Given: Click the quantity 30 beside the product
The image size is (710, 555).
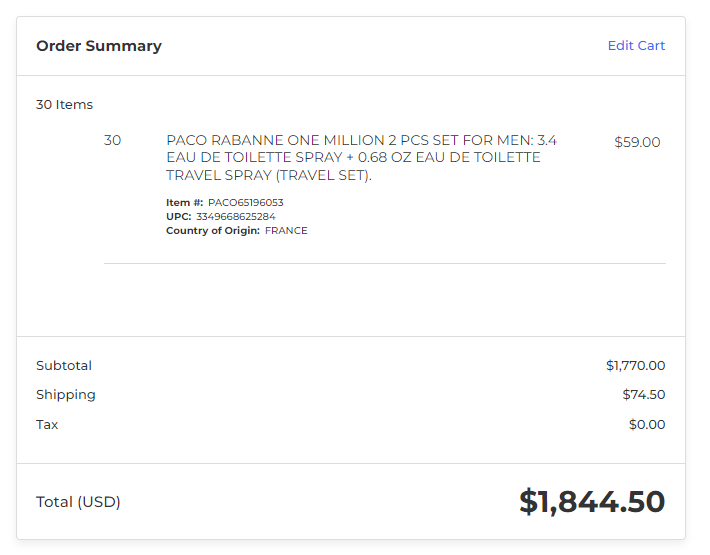Looking at the screenshot, I should pyautogui.click(x=112, y=140).
